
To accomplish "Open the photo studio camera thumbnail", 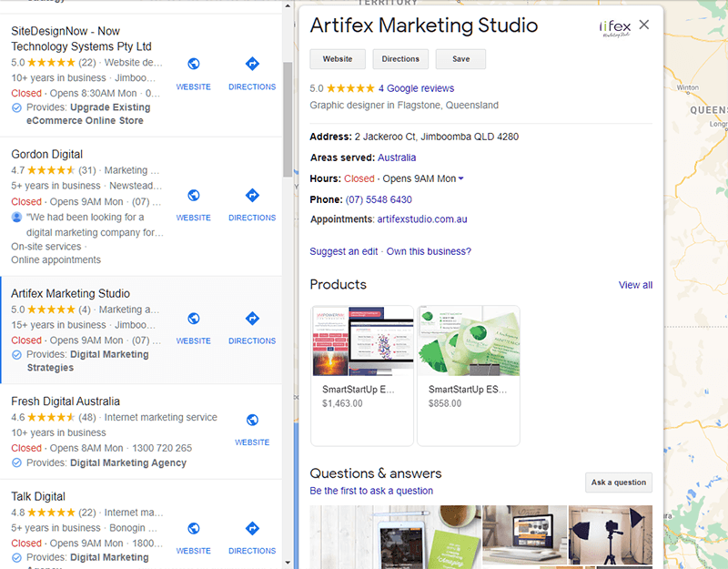I will [611, 535].
